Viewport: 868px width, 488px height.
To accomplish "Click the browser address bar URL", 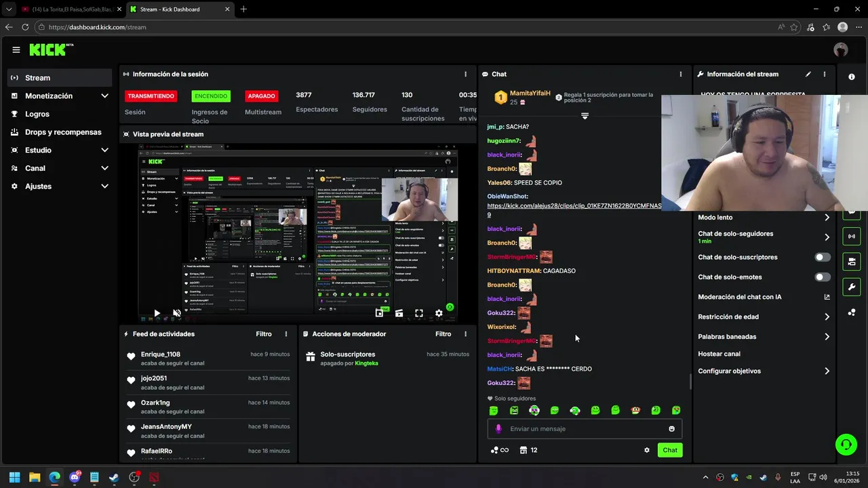I will (x=97, y=27).
